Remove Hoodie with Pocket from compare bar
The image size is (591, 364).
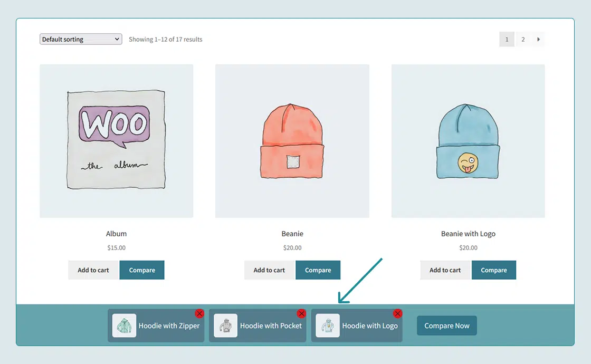click(301, 314)
